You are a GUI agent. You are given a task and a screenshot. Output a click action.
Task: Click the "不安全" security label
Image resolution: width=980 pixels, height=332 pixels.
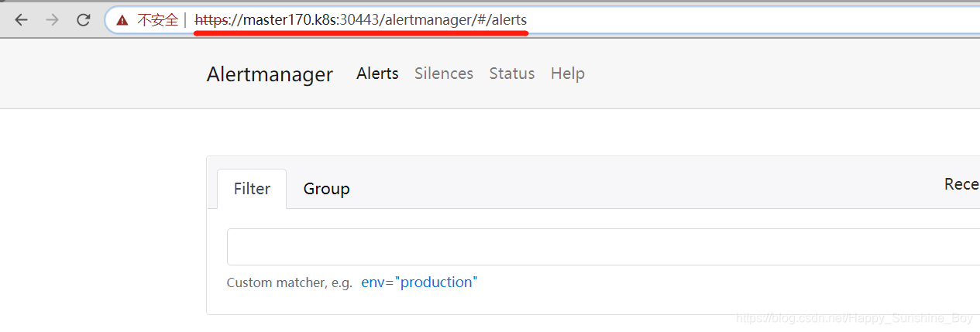tap(158, 20)
